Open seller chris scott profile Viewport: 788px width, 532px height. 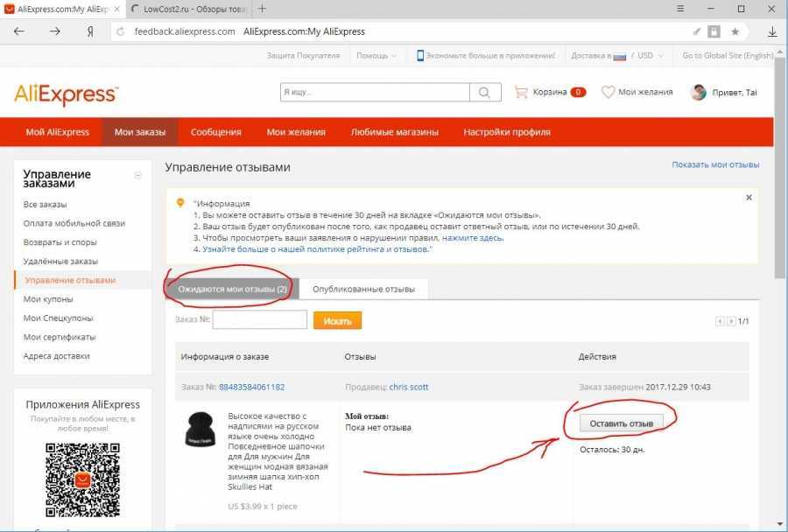coord(409,388)
